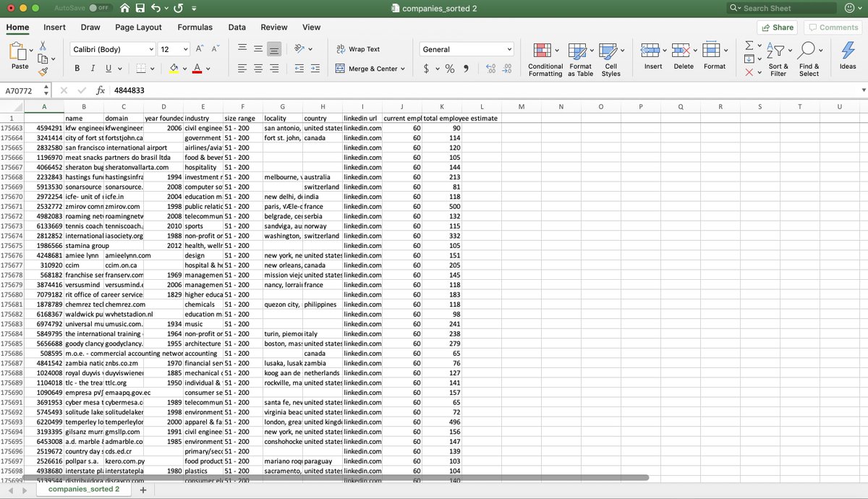Increase font size with larger A
Viewport: 868px width, 499px height.
[x=199, y=49]
